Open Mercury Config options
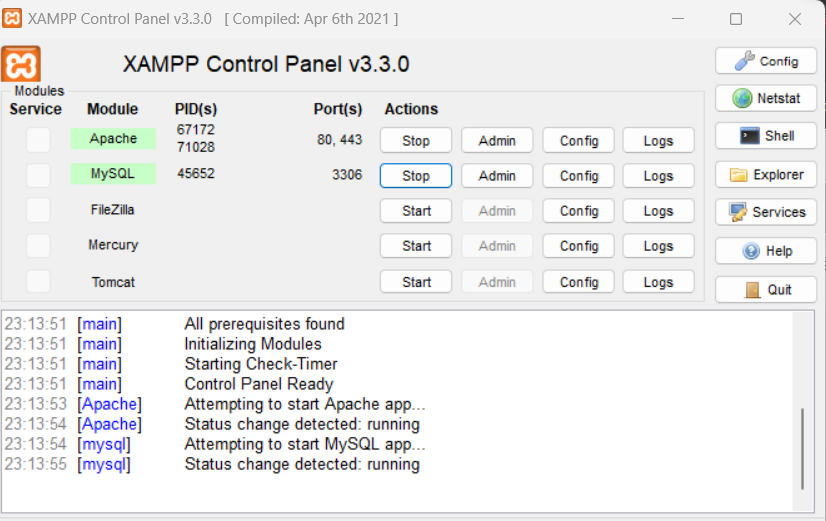Image resolution: width=826 pixels, height=521 pixels. coord(579,246)
